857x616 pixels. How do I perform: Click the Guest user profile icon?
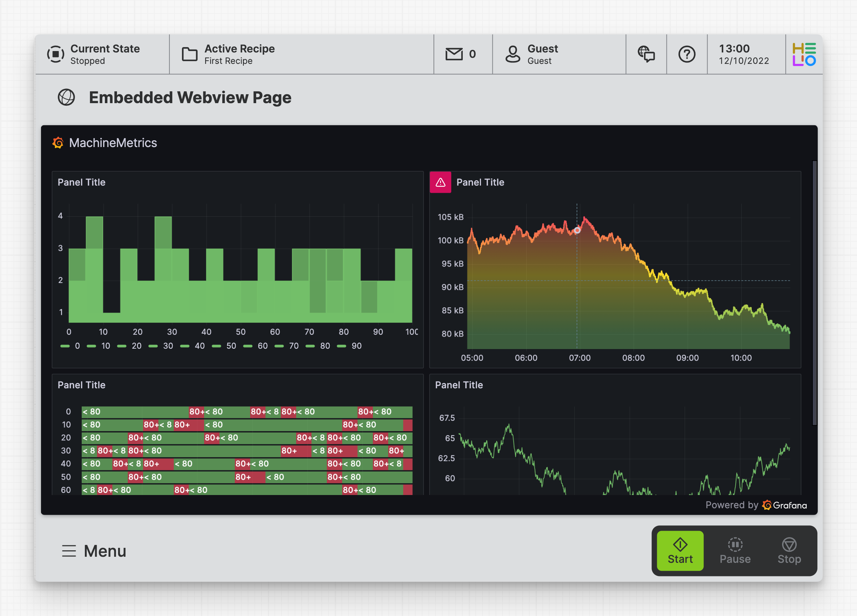513,54
